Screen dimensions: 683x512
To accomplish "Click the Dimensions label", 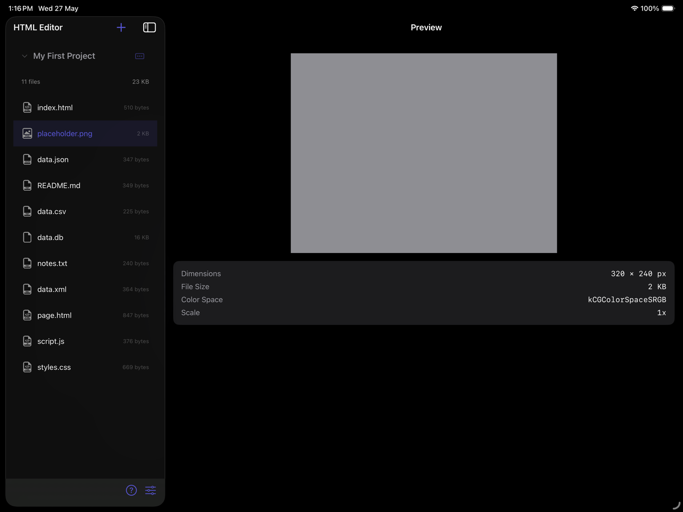I will (x=201, y=274).
